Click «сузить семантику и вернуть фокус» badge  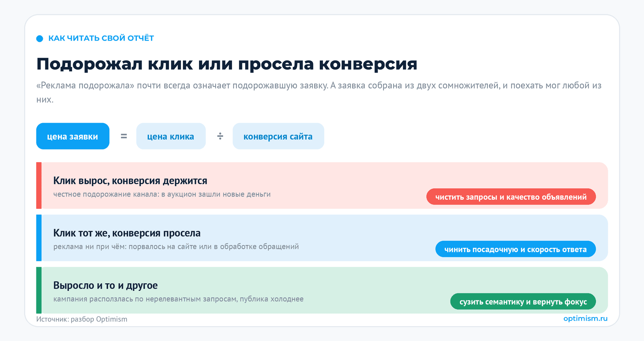tap(523, 301)
